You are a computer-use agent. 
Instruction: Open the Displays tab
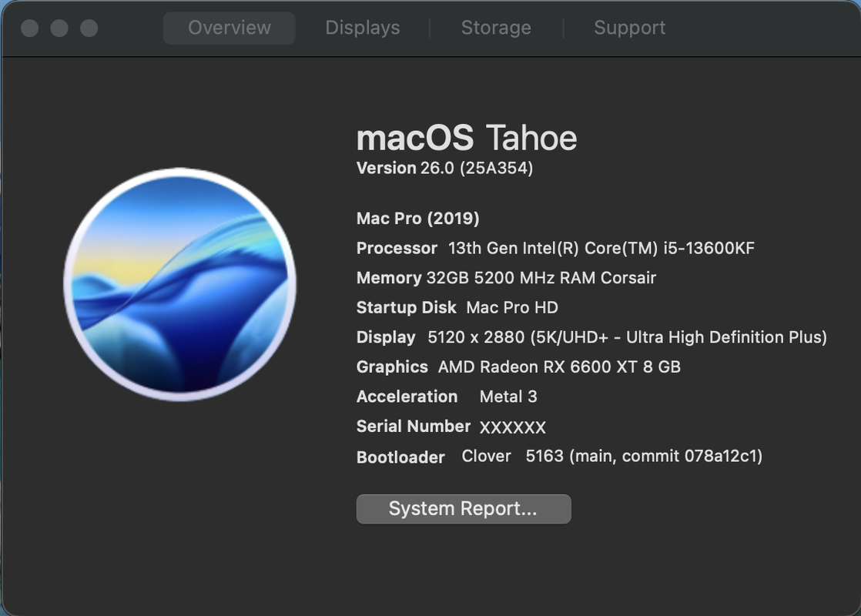(x=363, y=28)
